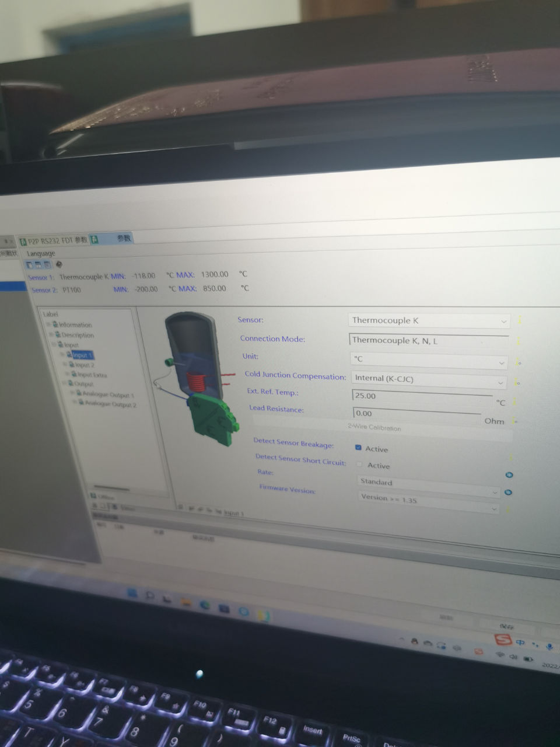The height and width of the screenshot is (747, 560).
Task: Select Analogue Output 1 in the tree
Action: click(x=108, y=395)
